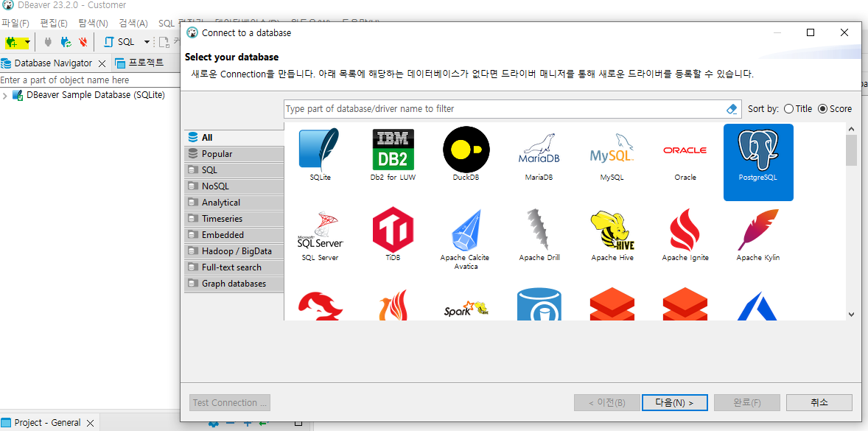Clear the filter with eraser icon
Viewport: 868px width, 431px height.
click(x=732, y=109)
